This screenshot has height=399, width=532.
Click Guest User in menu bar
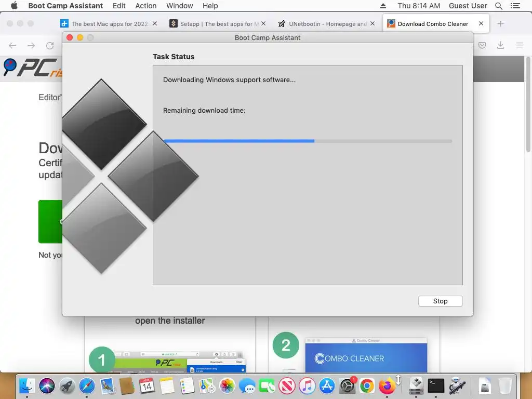coord(468,6)
